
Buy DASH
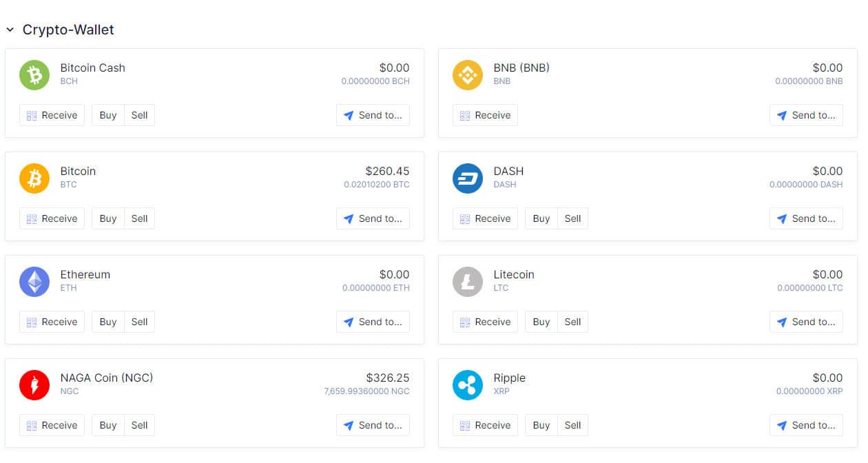[541, 218]
